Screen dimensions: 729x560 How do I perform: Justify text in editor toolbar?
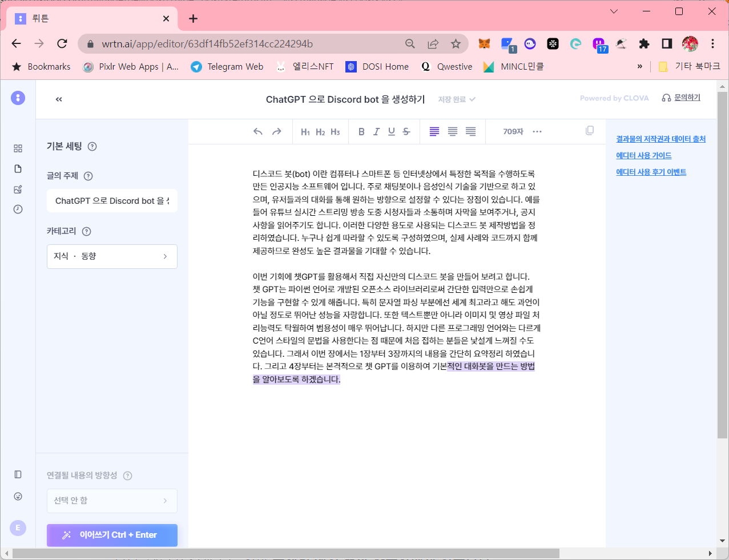471,131
